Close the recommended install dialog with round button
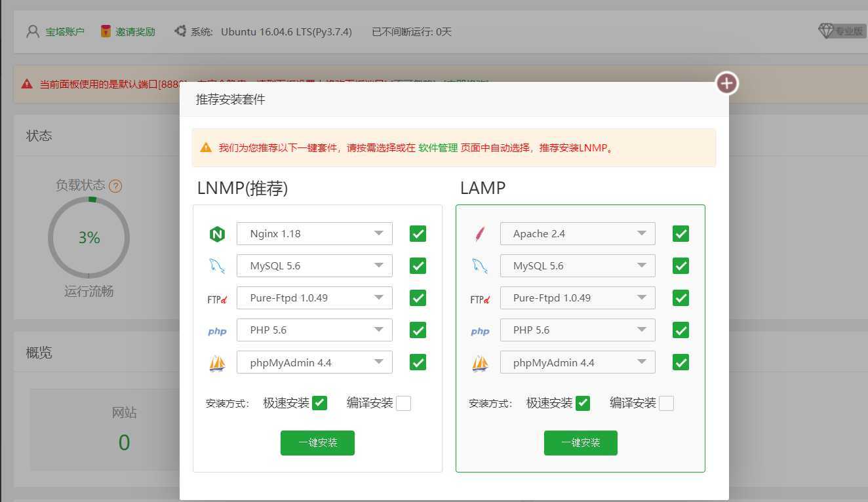The width and height of the screenshot is (868, 502). [x=726, y=83]
